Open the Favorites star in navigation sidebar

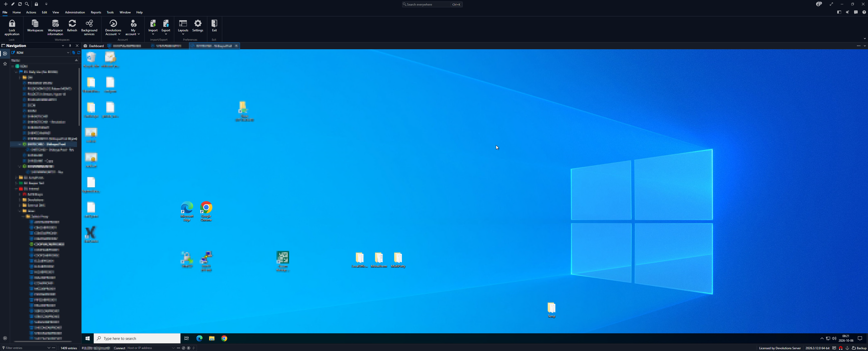click(5, 63)
